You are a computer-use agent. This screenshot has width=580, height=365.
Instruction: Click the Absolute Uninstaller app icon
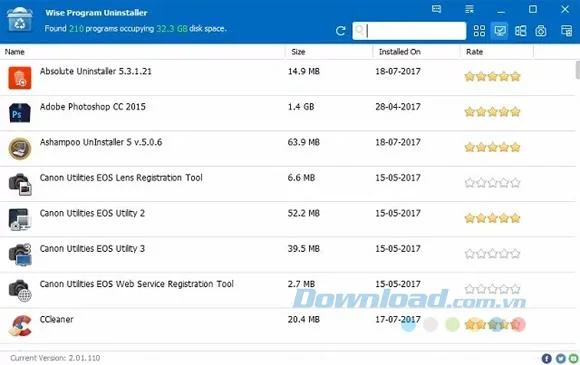(20, 78)
